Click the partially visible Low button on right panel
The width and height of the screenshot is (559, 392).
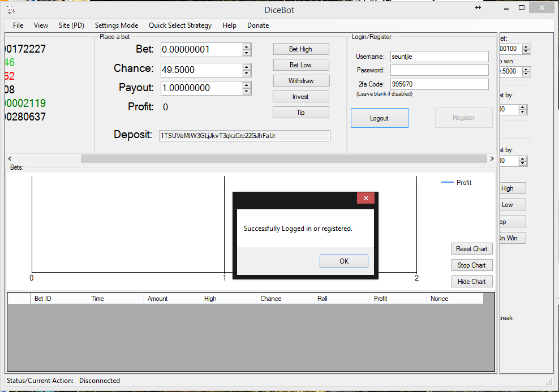(513, 205)
